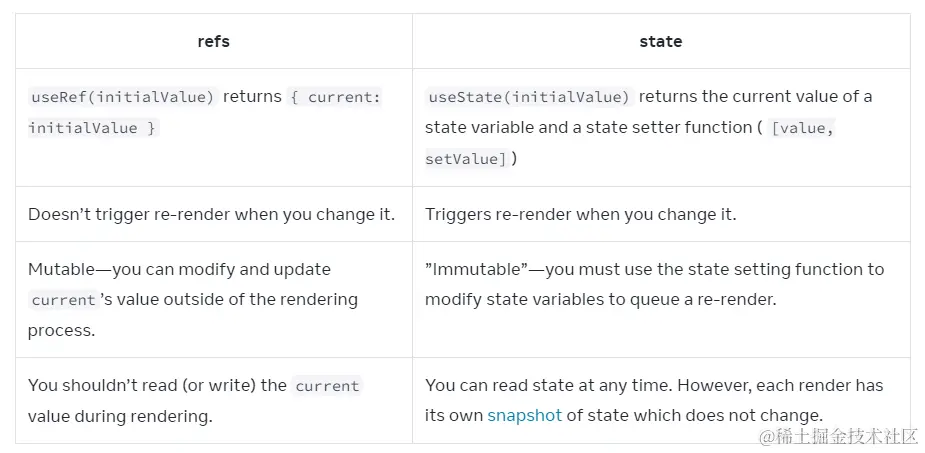Open the blue 'snapshot' link
The height and width of the screenshot is (453, 925).
point(524,415)
